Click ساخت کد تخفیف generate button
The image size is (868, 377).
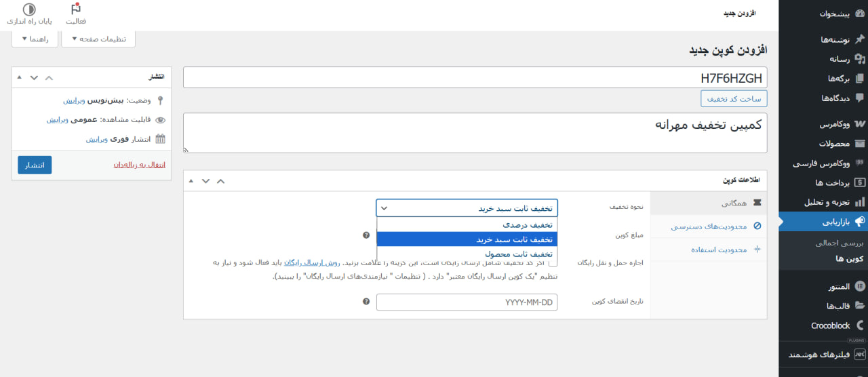point(734,99)
